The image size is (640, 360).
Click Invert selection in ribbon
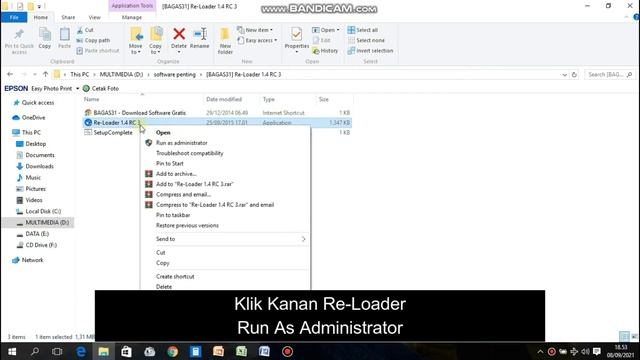click(370, 51)
